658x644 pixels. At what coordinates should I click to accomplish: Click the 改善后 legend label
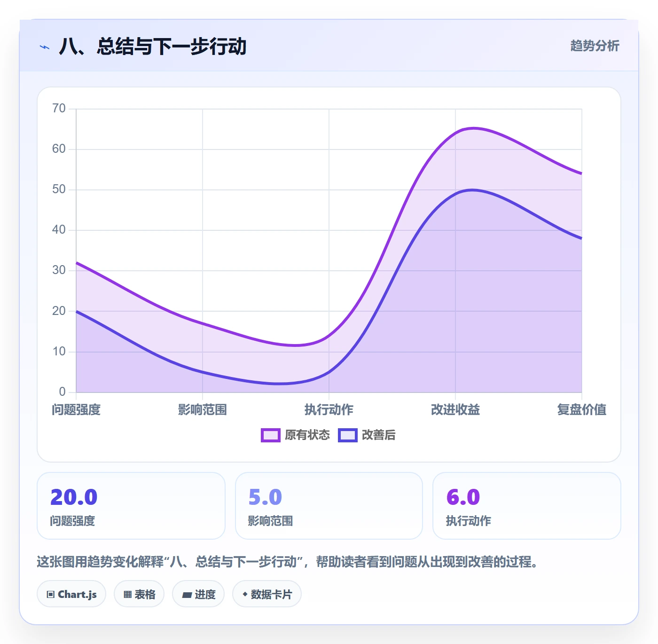coord(379,435)
